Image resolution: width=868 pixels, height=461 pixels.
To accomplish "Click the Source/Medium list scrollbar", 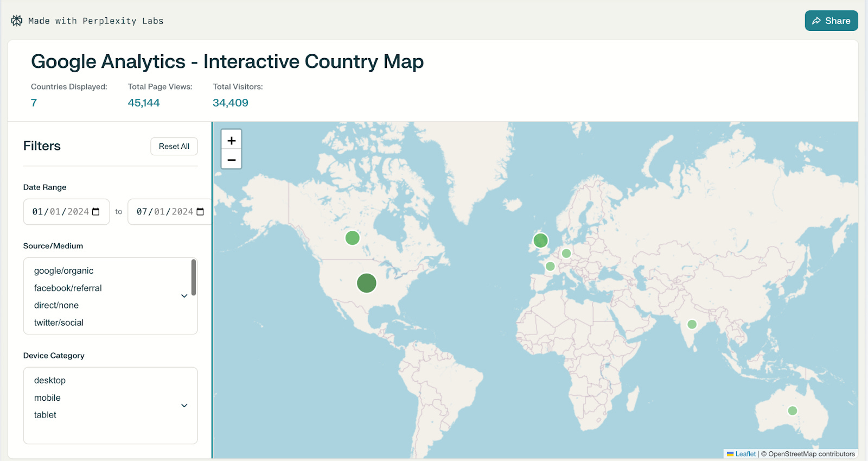I will [x=194, y=277].
